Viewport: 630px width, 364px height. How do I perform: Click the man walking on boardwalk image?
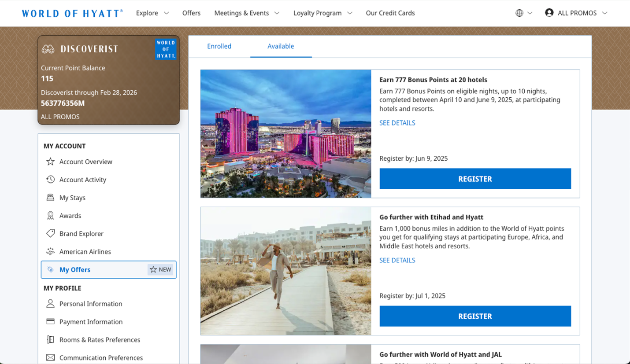point(286,271)
